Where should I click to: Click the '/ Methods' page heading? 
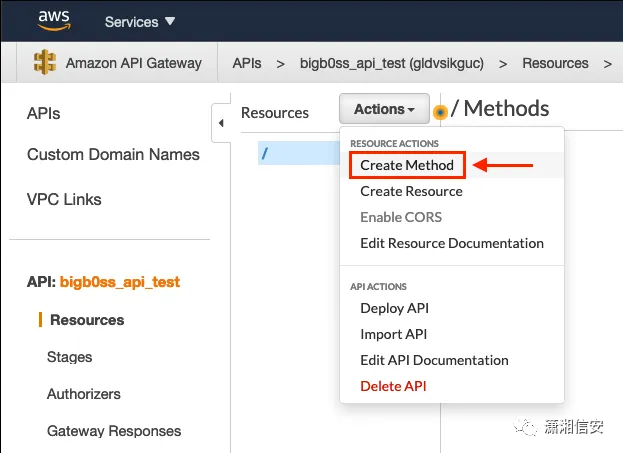[500, 108]
